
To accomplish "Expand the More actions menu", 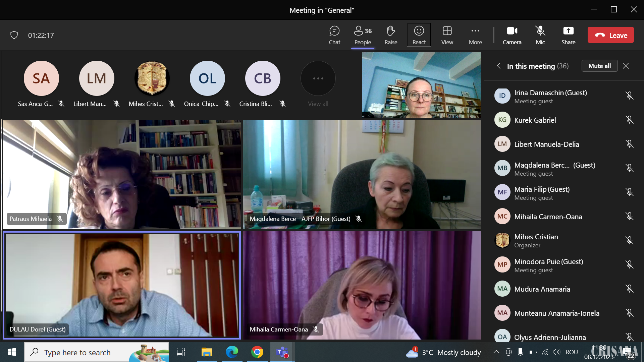I will [475, 35].
